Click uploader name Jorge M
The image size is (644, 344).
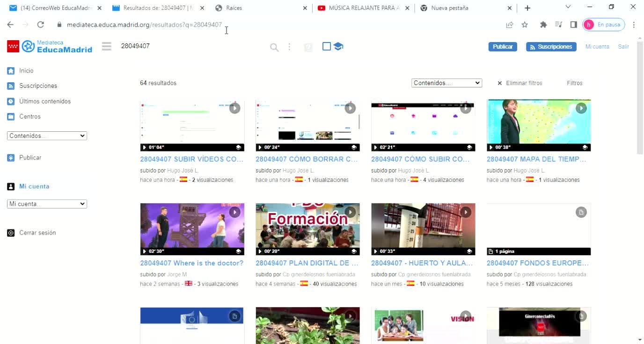[x=177, y=275]
